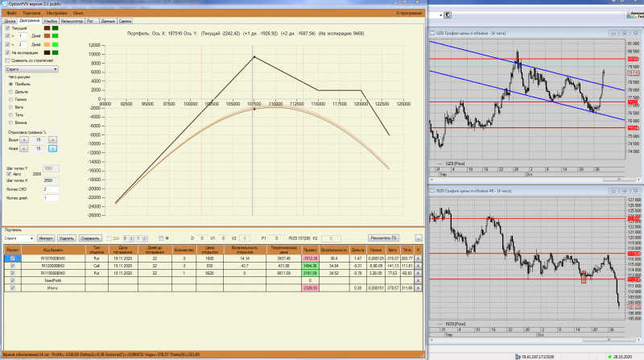Image resolution: width=644 pixels, height=360 pixels.
Task: Toggle the Текущий curve checkbox
Action: 7,28
